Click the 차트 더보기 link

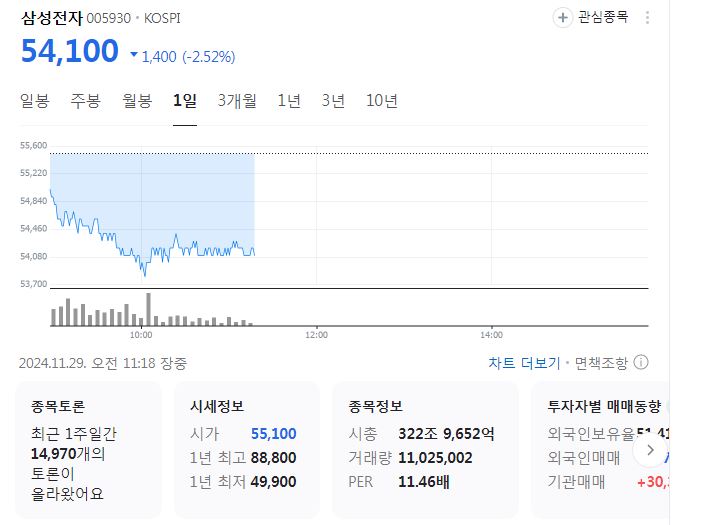click(x=524, y=363)
